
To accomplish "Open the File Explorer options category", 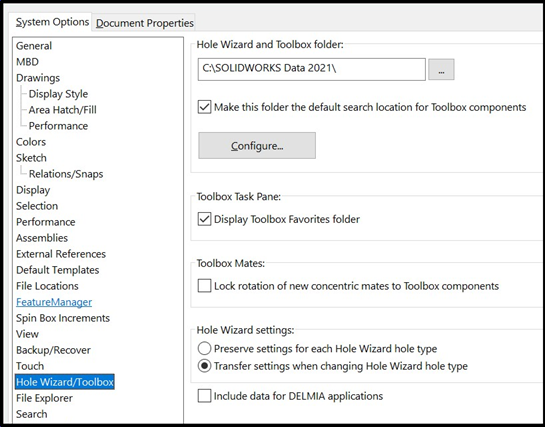I will click(44, 398).
